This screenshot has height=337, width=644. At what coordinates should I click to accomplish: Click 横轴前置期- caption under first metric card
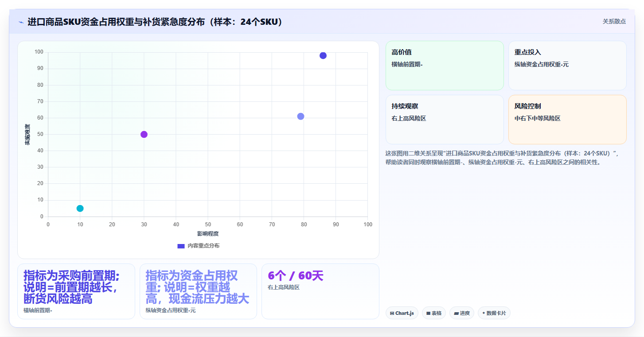38,310
